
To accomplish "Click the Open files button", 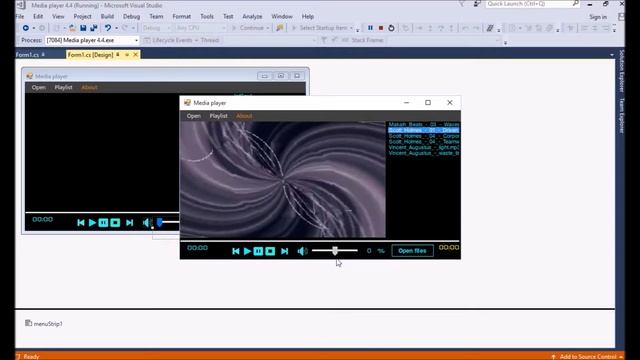I will click(412, 251).
